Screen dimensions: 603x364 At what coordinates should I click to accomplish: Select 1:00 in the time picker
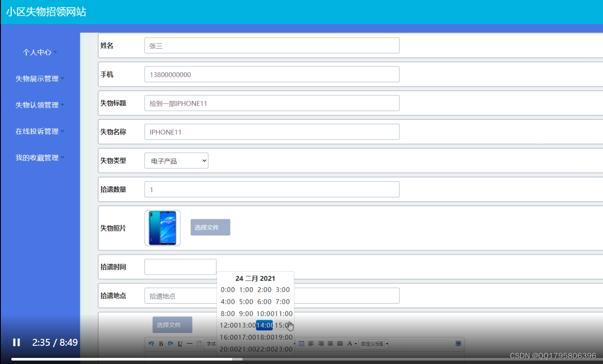(246, 290)
